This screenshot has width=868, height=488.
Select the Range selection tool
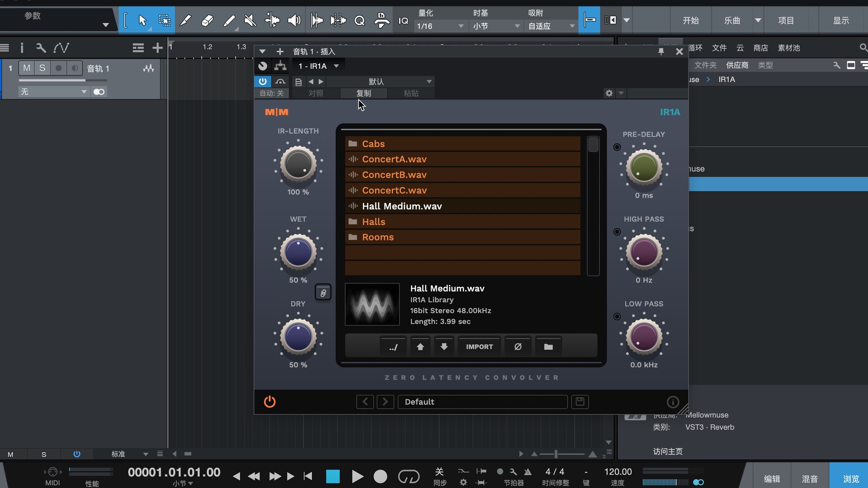point(164,20)
